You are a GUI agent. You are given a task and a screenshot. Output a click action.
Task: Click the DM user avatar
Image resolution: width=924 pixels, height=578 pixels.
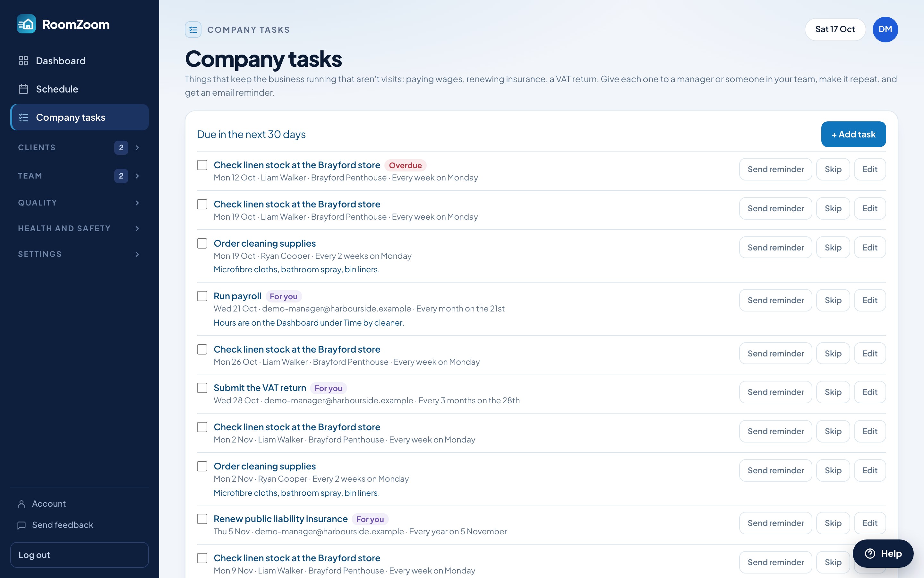(x=885, y=30)
